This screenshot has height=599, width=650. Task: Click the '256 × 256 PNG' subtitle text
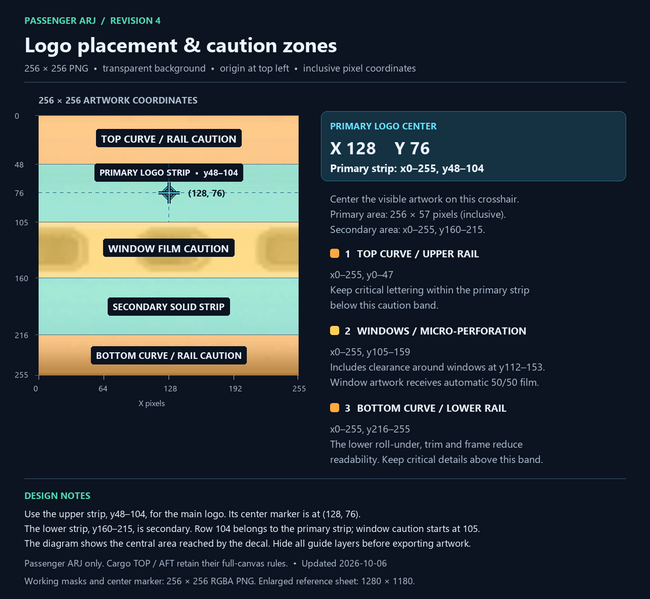(56, 68)
